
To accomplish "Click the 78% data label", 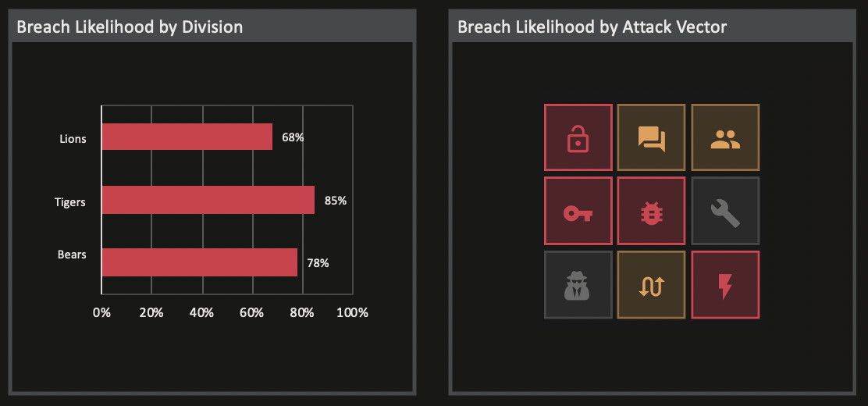I will pyautogui.click(x=318, y=263).
